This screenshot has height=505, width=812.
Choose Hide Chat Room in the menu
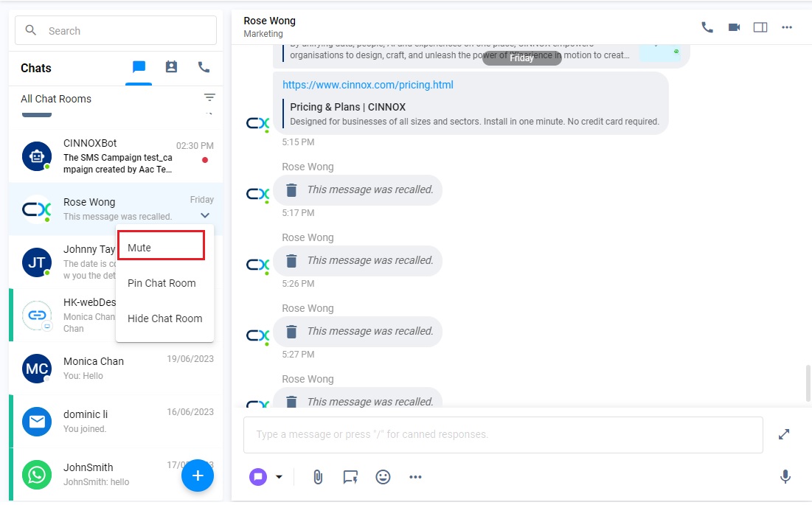164,318
